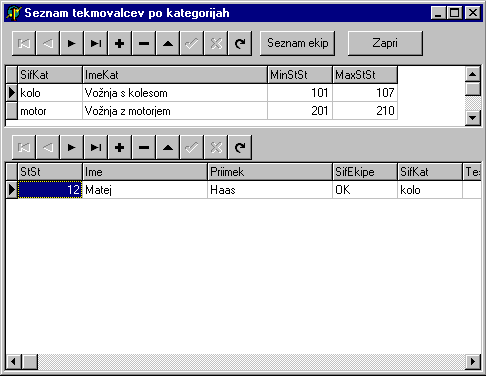486x377 pixels.
Task: Click the categories grid scrollbar thumb
Action: [x=473, y=89]
